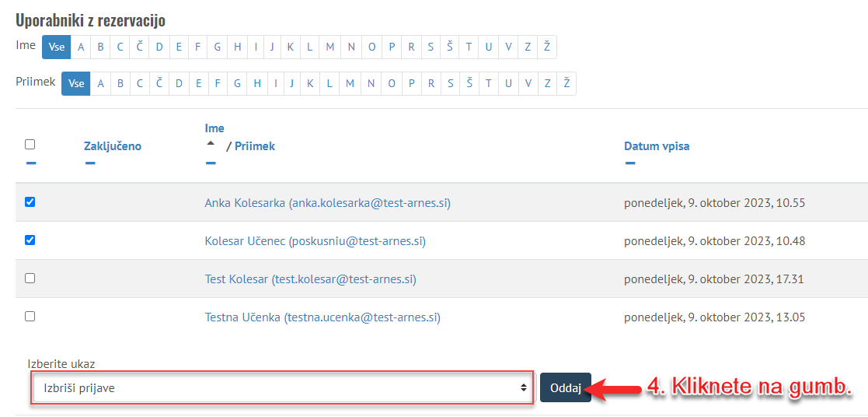The image size is (868, 417).
Task: Hide the Ime / Priimek column via dash icon
Action: (210, 163)
